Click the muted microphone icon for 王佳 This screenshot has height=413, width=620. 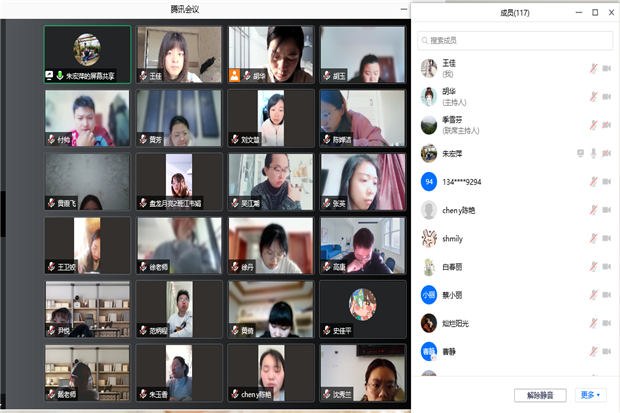pos(593,68)
